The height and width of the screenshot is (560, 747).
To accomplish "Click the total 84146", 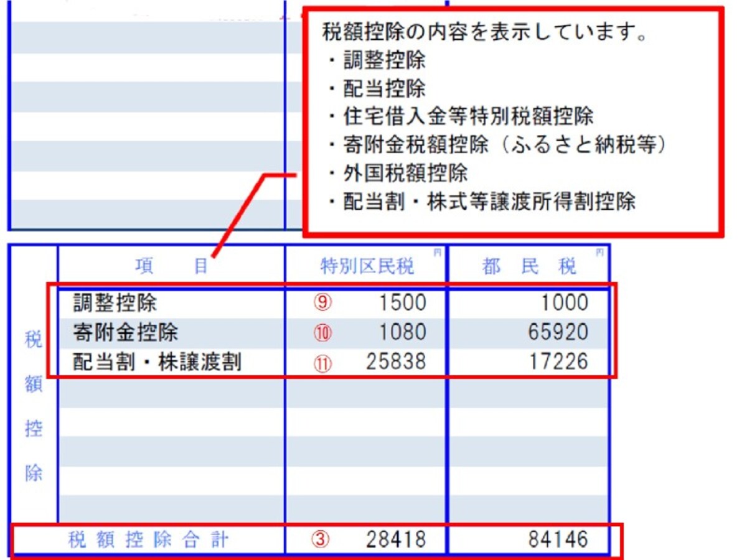I will pyautogui.click(x=558, y=539).
